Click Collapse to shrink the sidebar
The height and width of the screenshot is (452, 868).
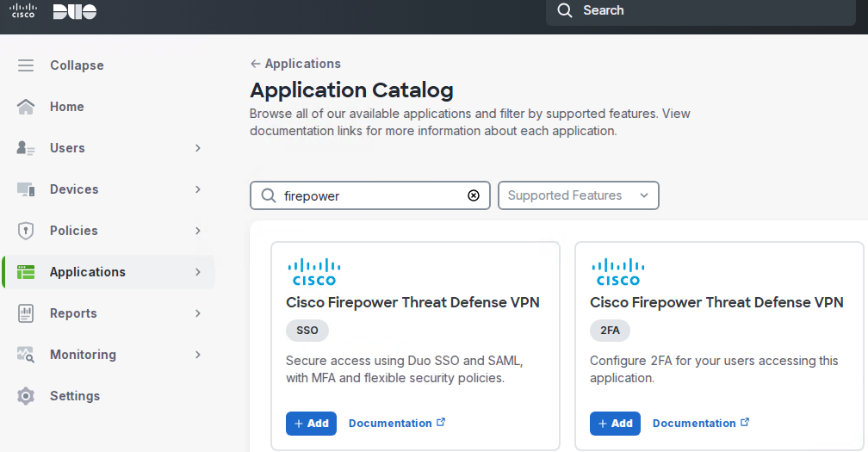(x=77, y=65)
